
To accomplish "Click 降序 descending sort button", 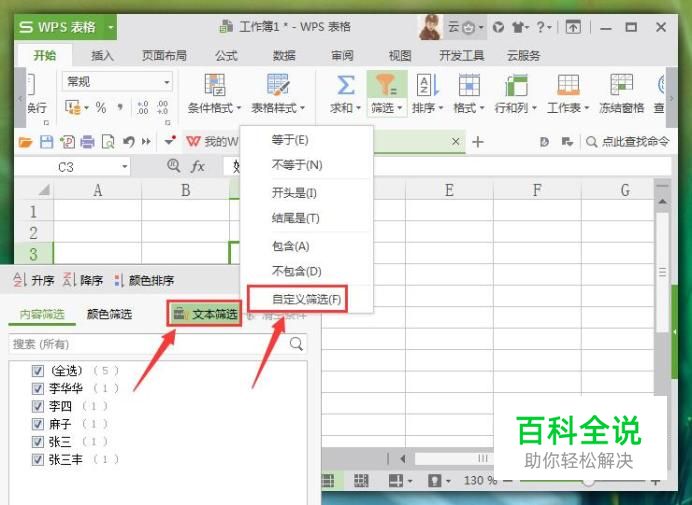I will point(83,280).
